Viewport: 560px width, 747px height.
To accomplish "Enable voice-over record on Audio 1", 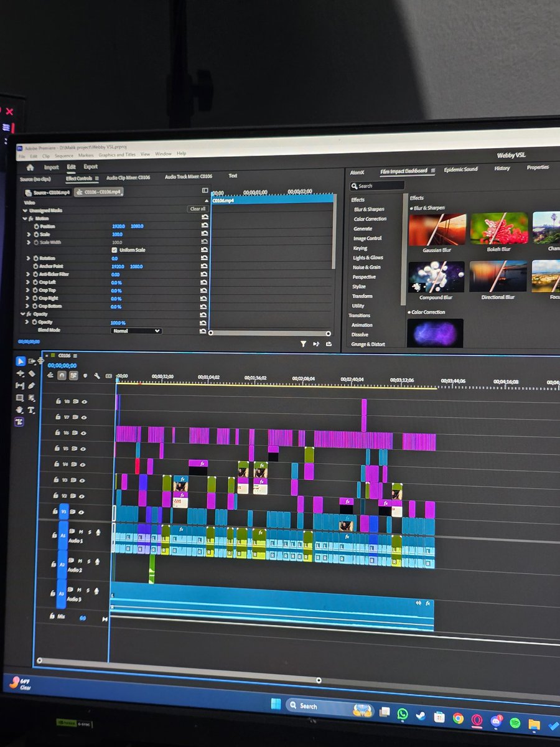I will coord(97,531).
